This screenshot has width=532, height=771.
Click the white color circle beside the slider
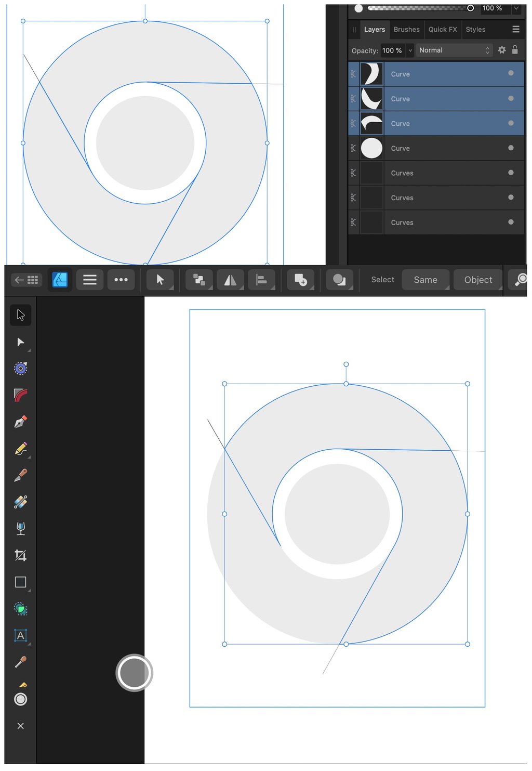358,8
